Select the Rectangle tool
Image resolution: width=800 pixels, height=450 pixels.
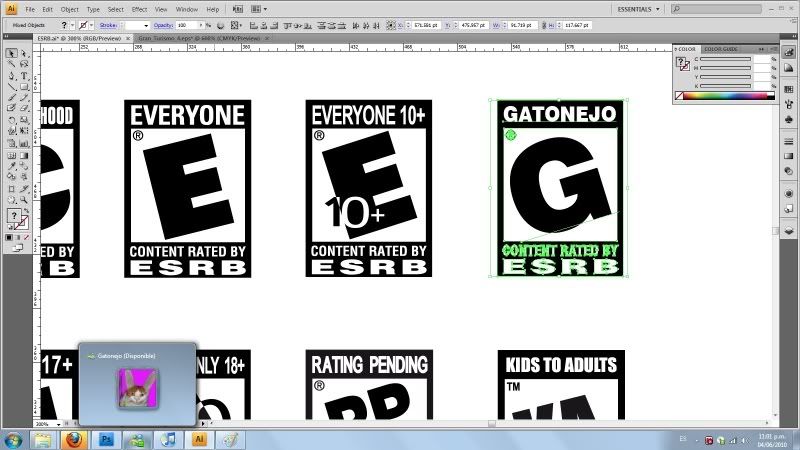[23, 87]
